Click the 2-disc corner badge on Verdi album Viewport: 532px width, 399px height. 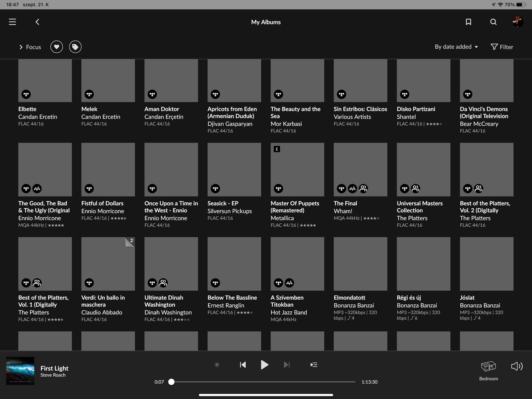pyautogui.click(x=130, y=242)
